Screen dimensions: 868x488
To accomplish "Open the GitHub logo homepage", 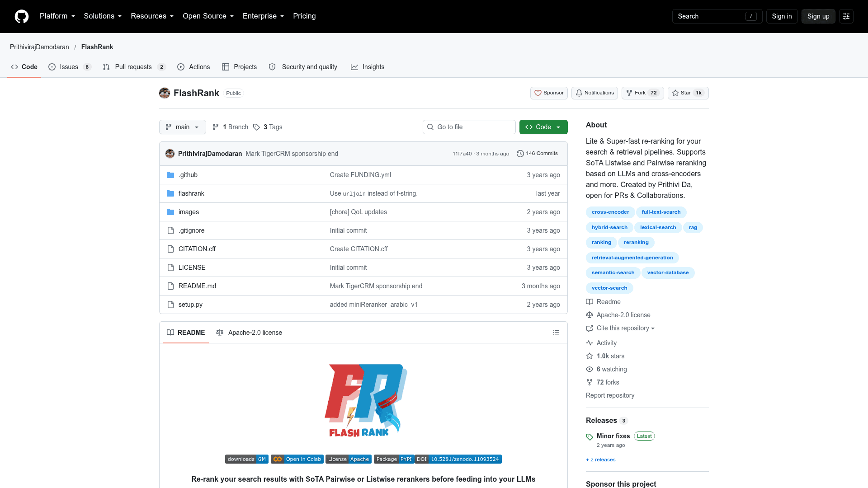I will pyautogui.click(x=22, y=16).
